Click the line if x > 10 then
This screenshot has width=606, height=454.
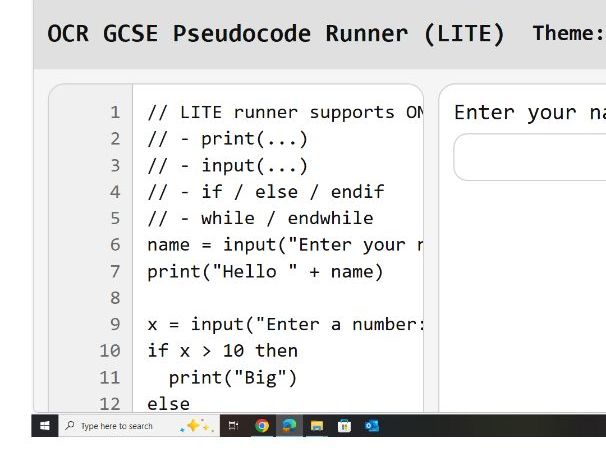[x=223, y=351]
